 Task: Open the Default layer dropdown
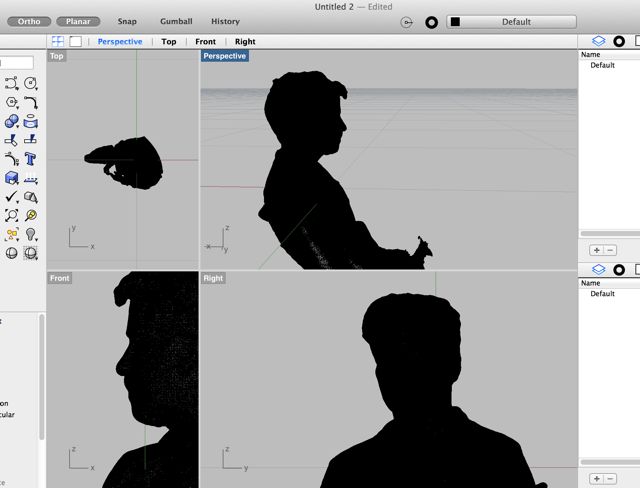click(511, 22)
